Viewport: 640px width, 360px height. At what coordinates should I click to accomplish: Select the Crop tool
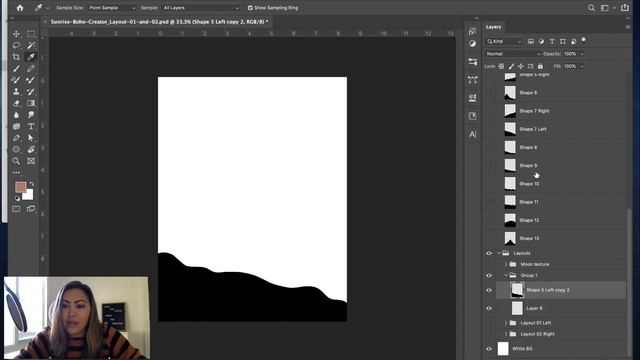(x=16, y=57)
